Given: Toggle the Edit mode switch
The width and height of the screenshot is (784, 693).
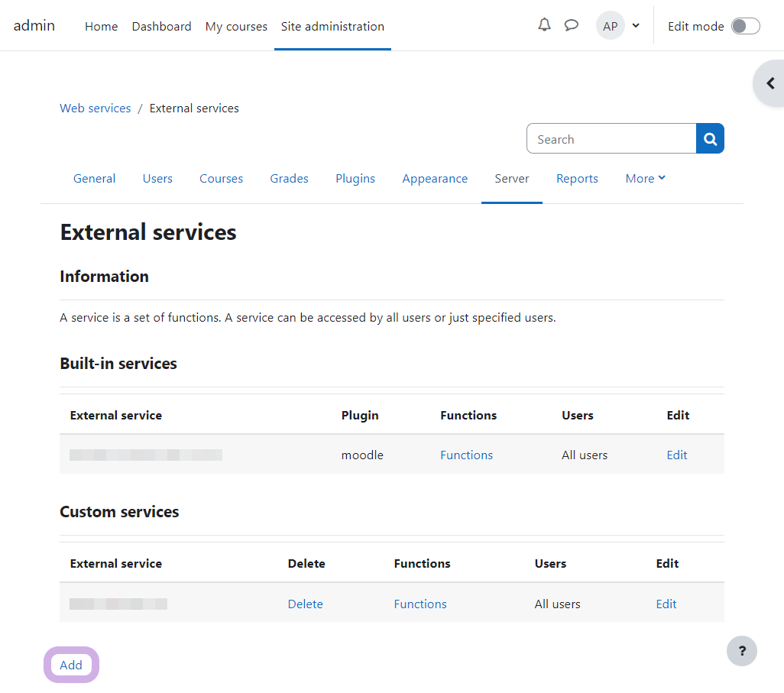Looking at the screenshot, I should click(x=745, y=26).
